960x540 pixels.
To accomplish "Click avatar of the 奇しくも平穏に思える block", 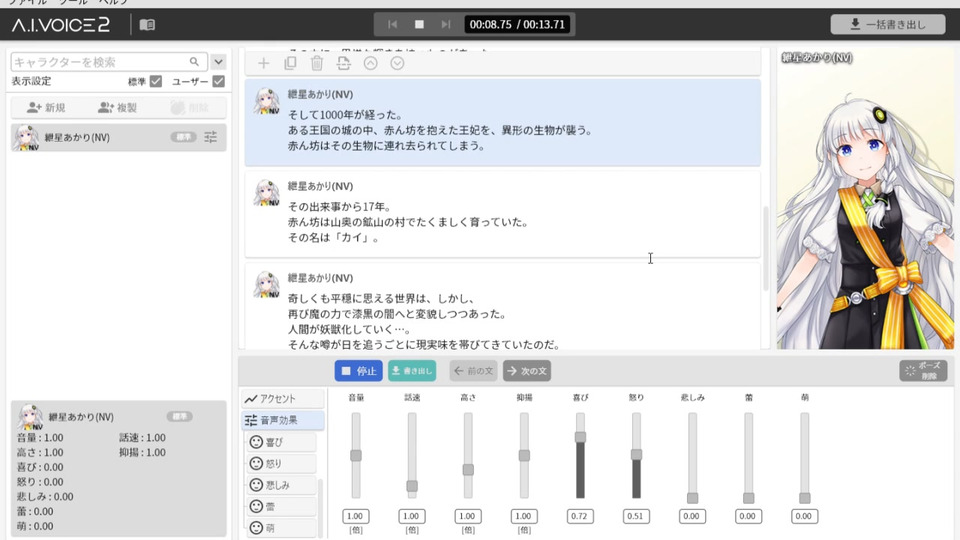I will point(267,285).
